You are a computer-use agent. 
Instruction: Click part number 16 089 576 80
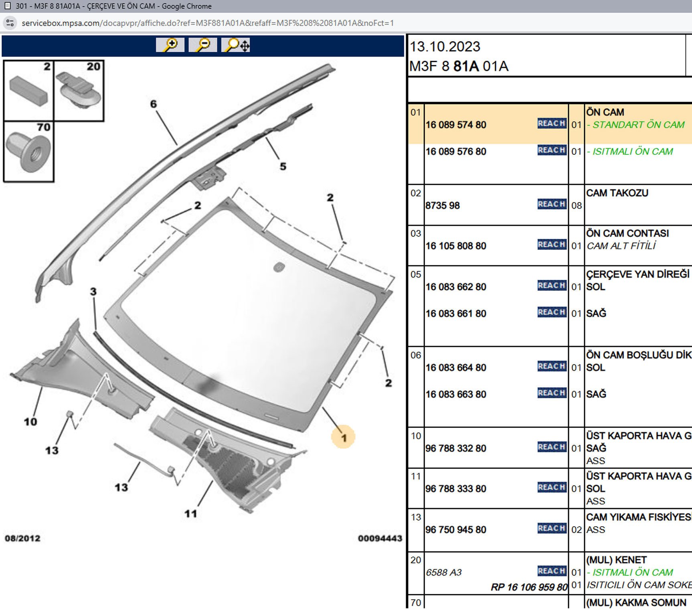tap(456, 152)
